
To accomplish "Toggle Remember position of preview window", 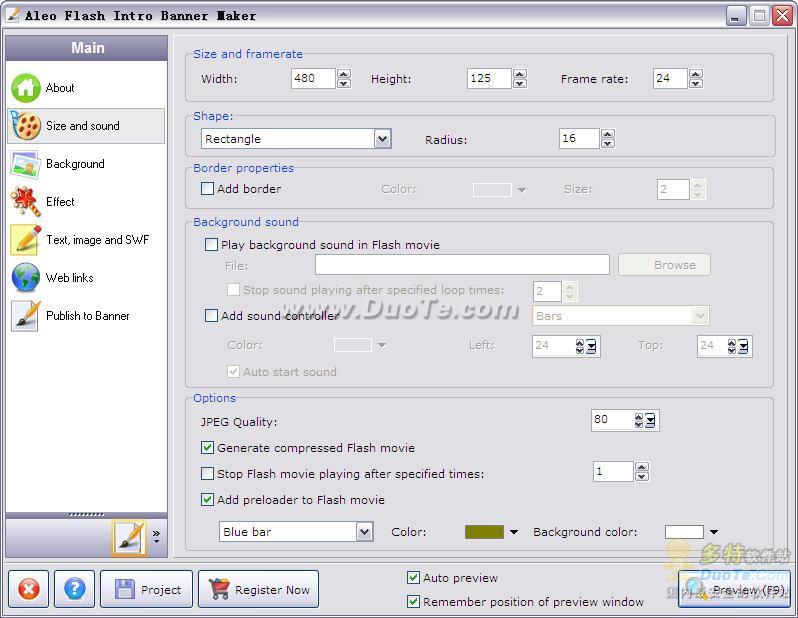I will click(413, 602).
